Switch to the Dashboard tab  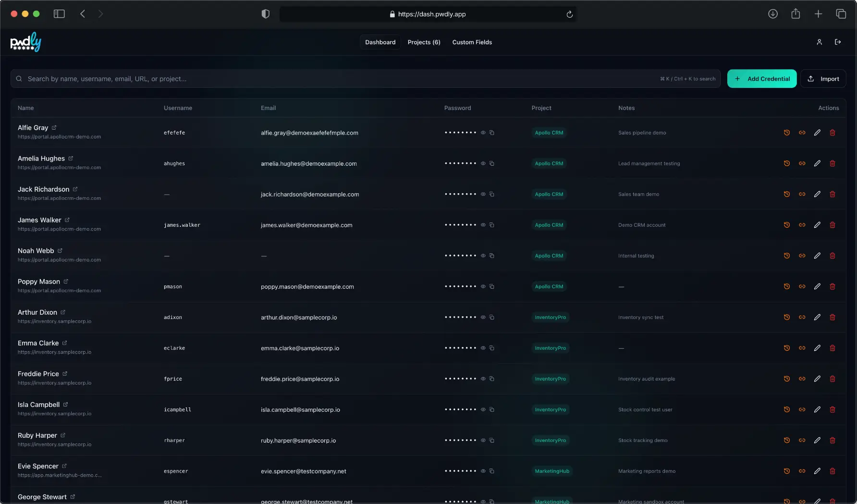(380, 42)
